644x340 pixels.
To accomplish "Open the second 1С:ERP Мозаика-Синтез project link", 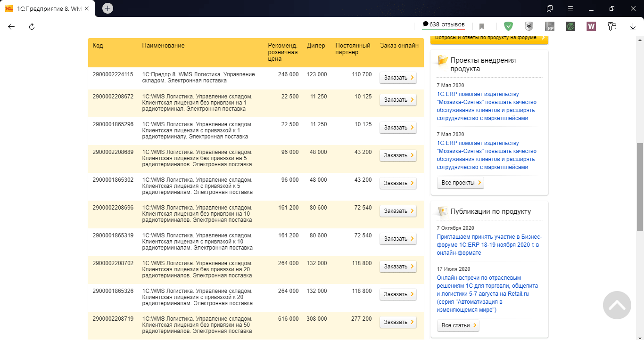I will [x=487, y=155].
